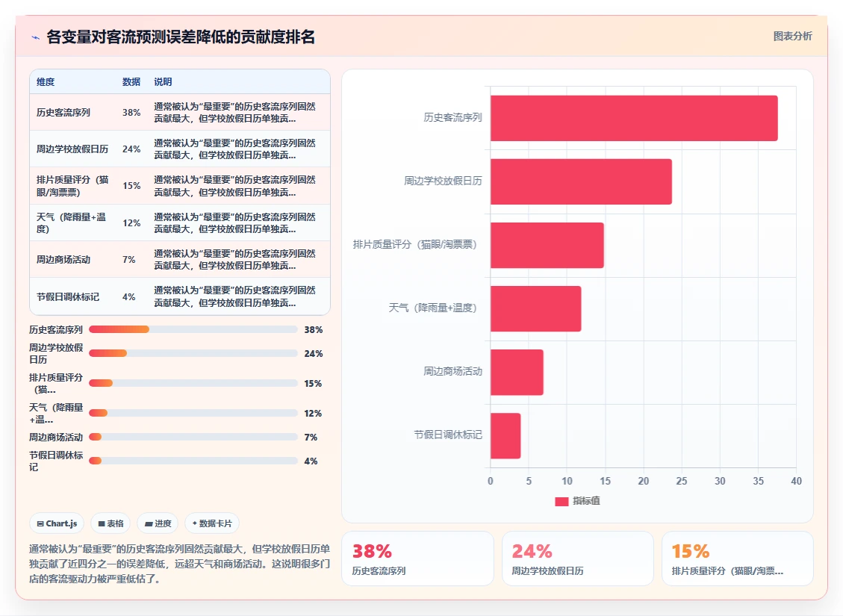The height and width of the screenshot is (616, 843).
Task: Click the 排片质量评分 chart bar
Action: [x=547, y=245]
